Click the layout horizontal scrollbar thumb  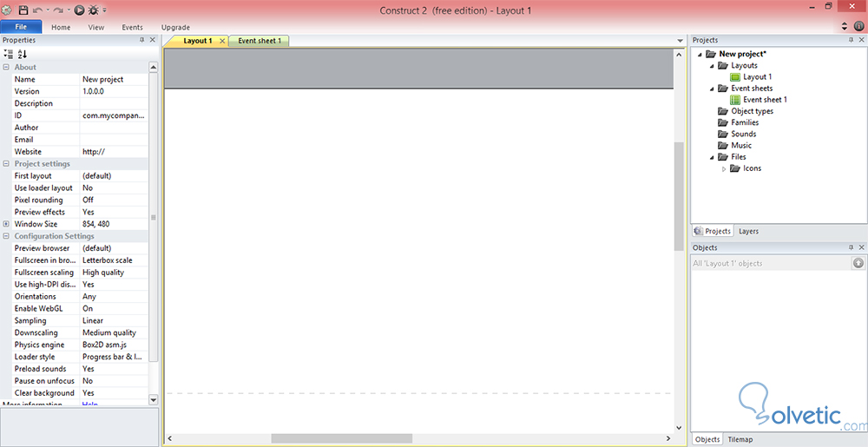click(x=341, y=438)
